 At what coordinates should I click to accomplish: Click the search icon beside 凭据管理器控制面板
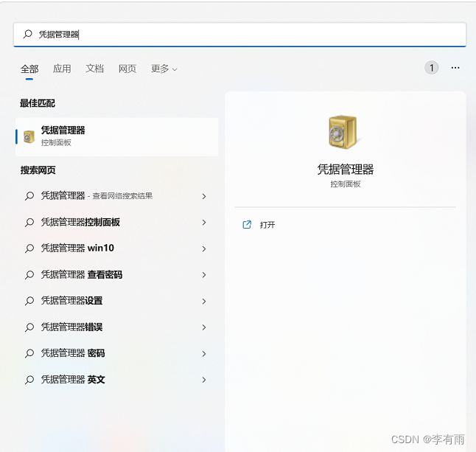point(29,223)
